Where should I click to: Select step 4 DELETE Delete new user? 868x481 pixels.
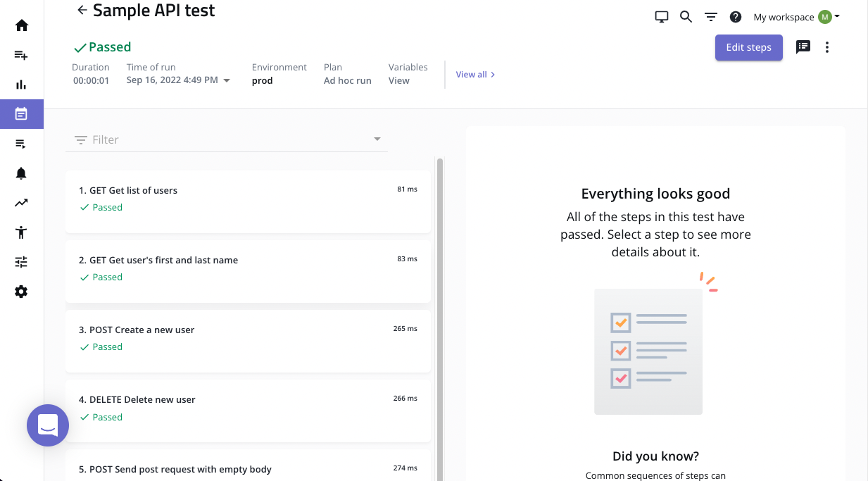pyautogui.click(x=248, y=411)
